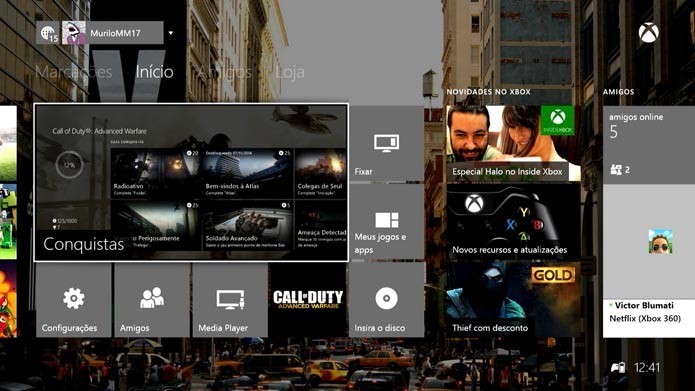This screenshot has height=391, width=695.
Task: Switch to the Marcações tab
Action: 74,72
